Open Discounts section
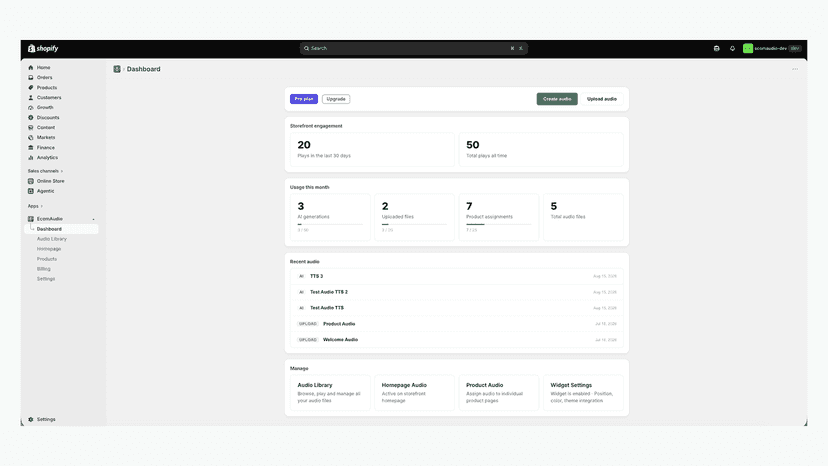The height and width of the screenshot is (466, 828). [48, 117]
